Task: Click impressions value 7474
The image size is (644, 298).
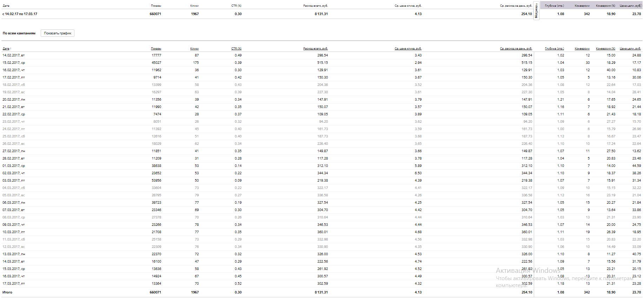Action: [x=157, y=114]
